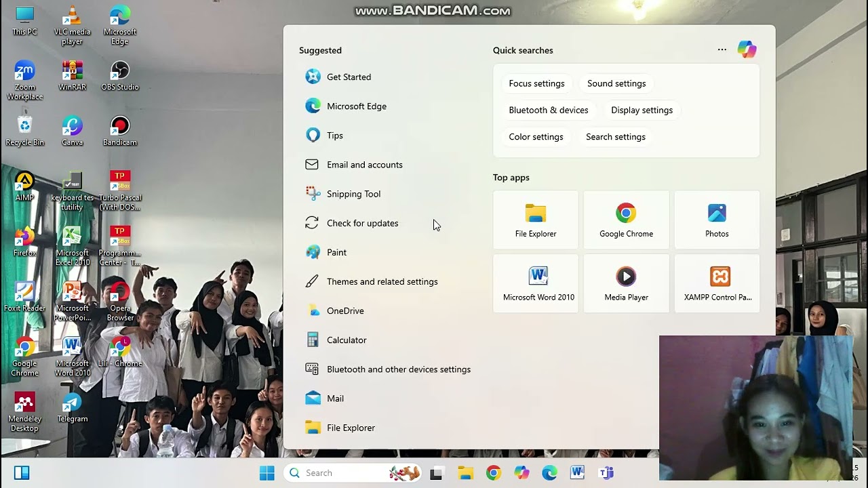
Task: Launch Canva desktop shortcut
Action: pyautogui.click(x=72, y=131)
